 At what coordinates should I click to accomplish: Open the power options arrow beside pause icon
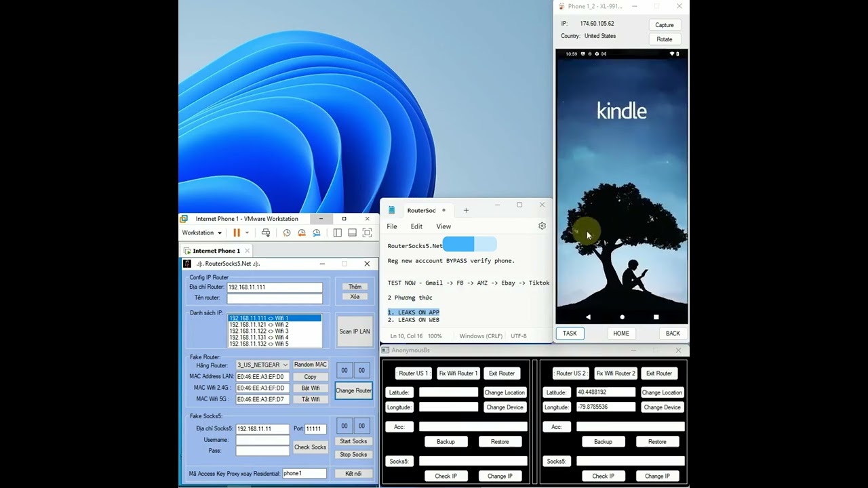point(247,232)
